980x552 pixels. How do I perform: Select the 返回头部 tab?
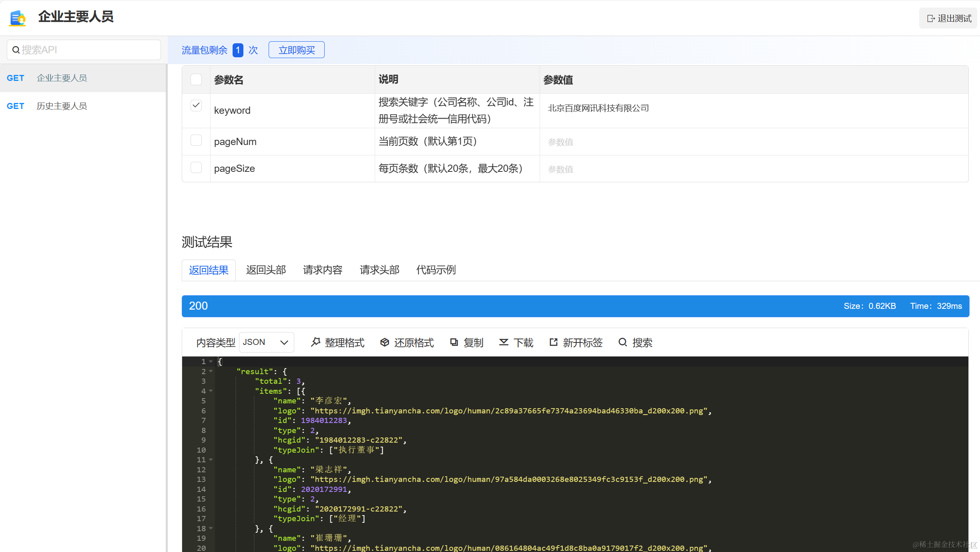[265, 269]
